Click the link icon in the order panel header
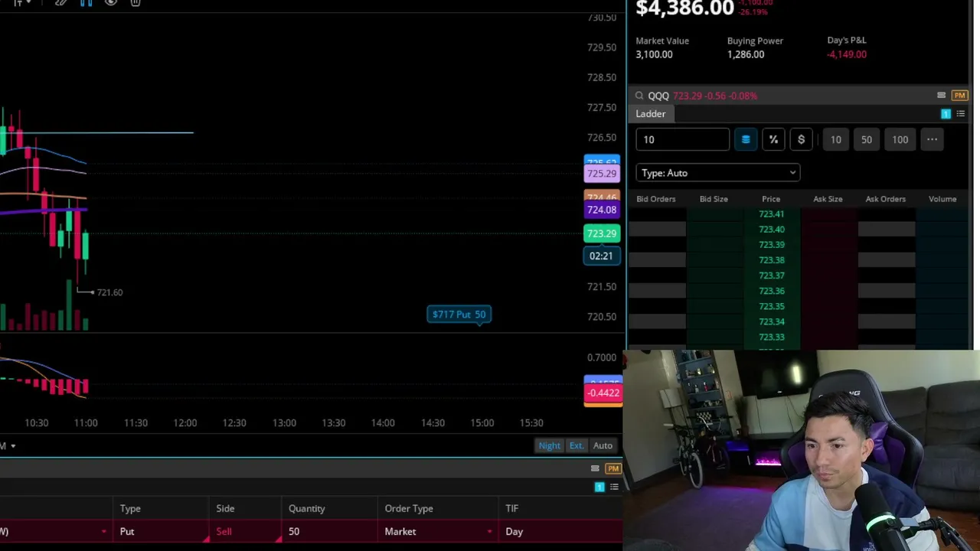The width and height of the screenshot is (980, 551). point(595,468)
